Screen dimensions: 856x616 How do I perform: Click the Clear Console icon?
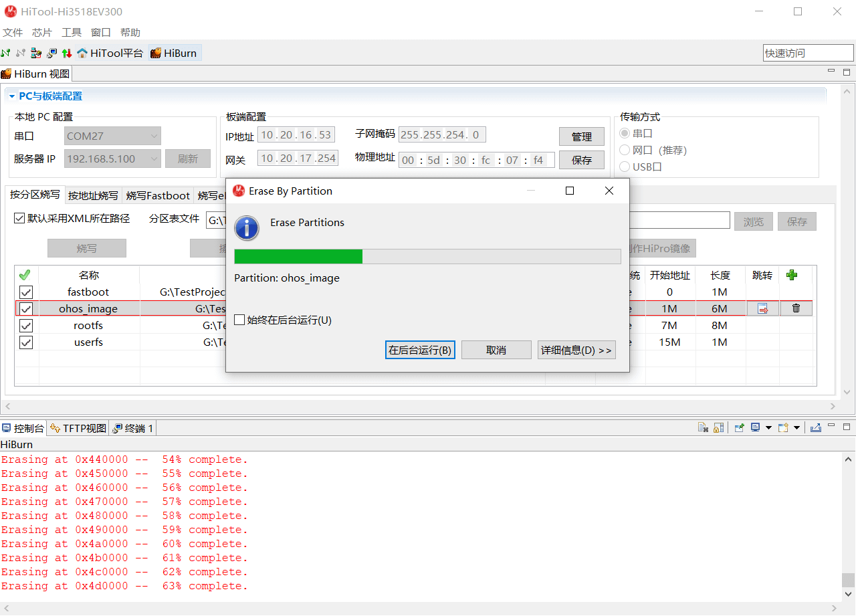pos(703,427)
